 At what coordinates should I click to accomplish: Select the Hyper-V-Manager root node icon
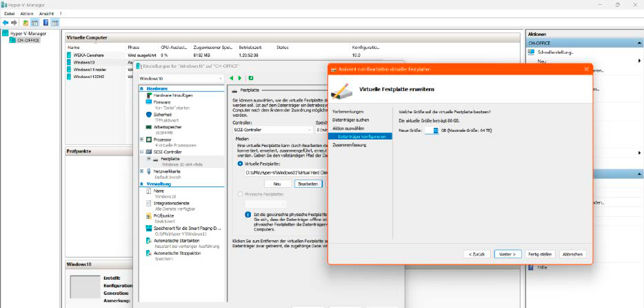point(5,33)
